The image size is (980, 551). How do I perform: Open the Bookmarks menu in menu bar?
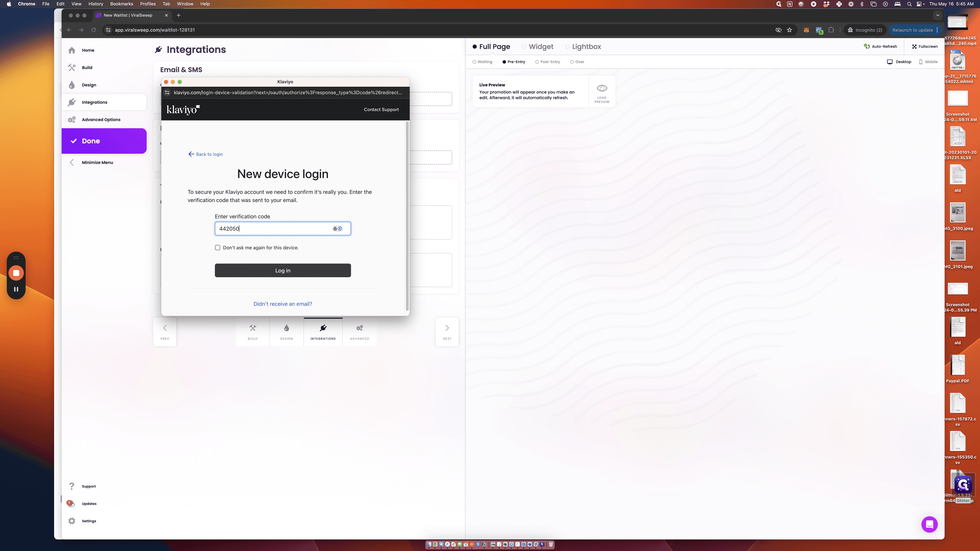pyautogui.click(x=121, y=4)
